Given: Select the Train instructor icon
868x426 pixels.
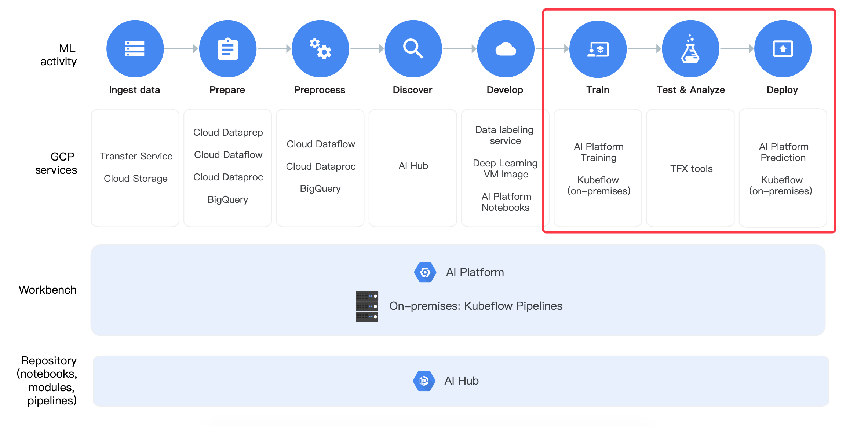Looking at the screenshot, I should 598,49.
